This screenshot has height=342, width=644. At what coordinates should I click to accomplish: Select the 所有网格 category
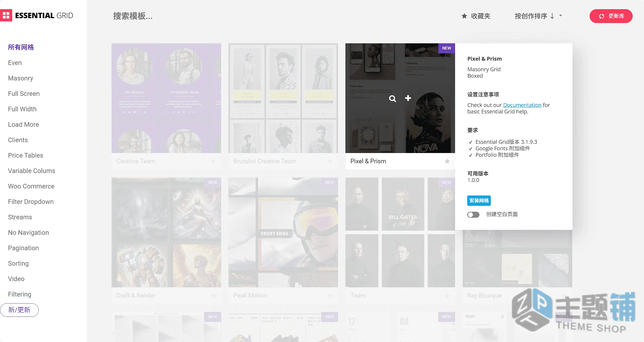(x=21, y=47)
